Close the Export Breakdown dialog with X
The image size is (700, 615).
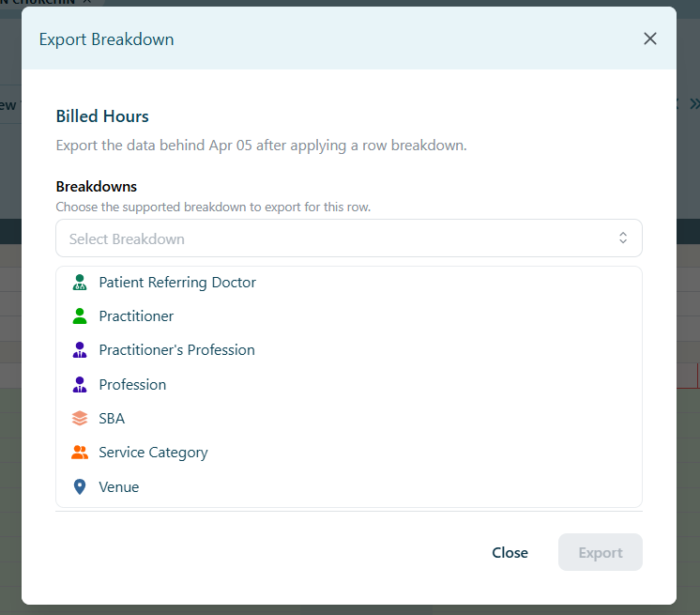click(650, 38)
